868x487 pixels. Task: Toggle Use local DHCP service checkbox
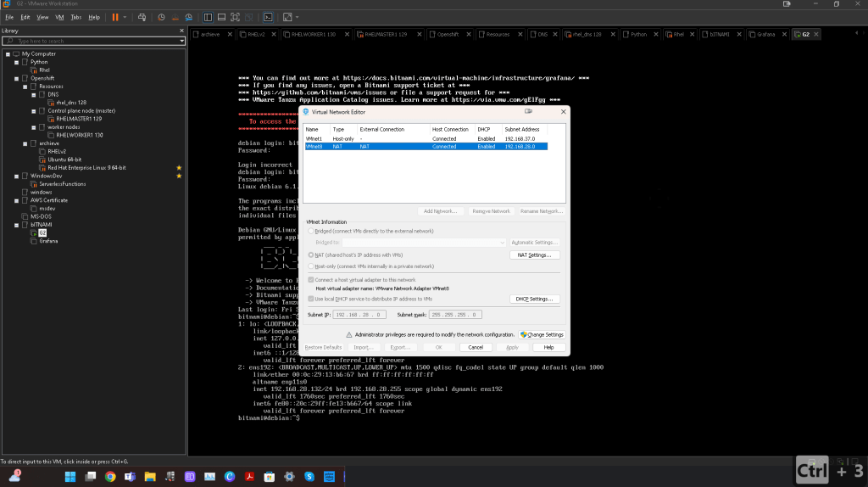(x=311, y=299)
